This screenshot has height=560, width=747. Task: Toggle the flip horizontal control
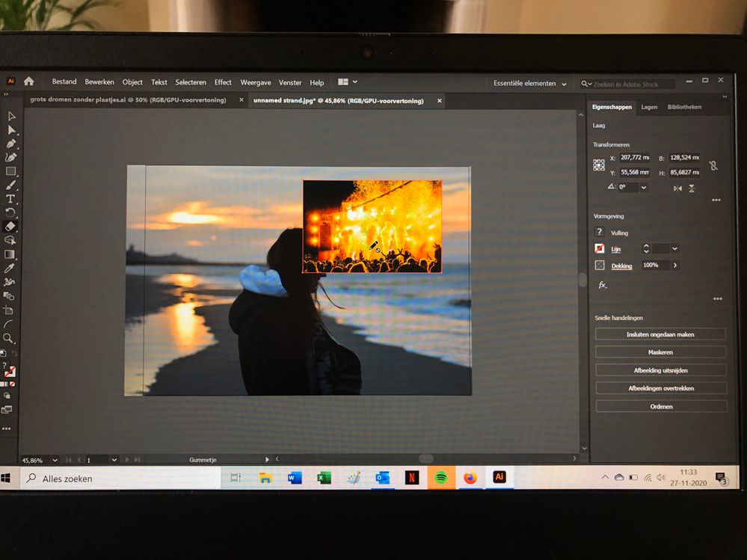click(x=677, y=188)
